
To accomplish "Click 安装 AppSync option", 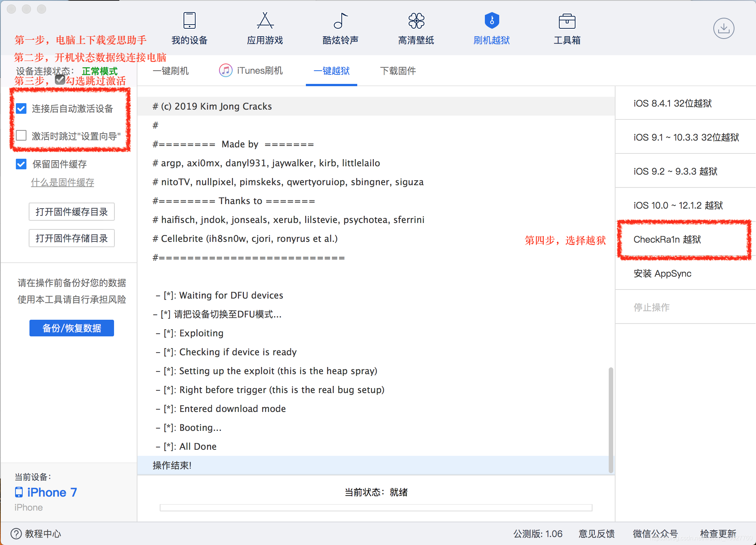I will (685, 273).
